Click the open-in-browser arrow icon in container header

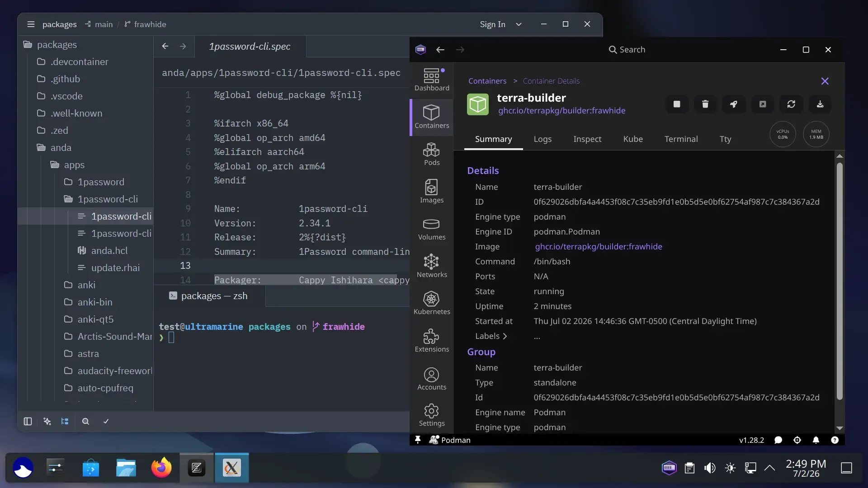click(x=763, y=104)
